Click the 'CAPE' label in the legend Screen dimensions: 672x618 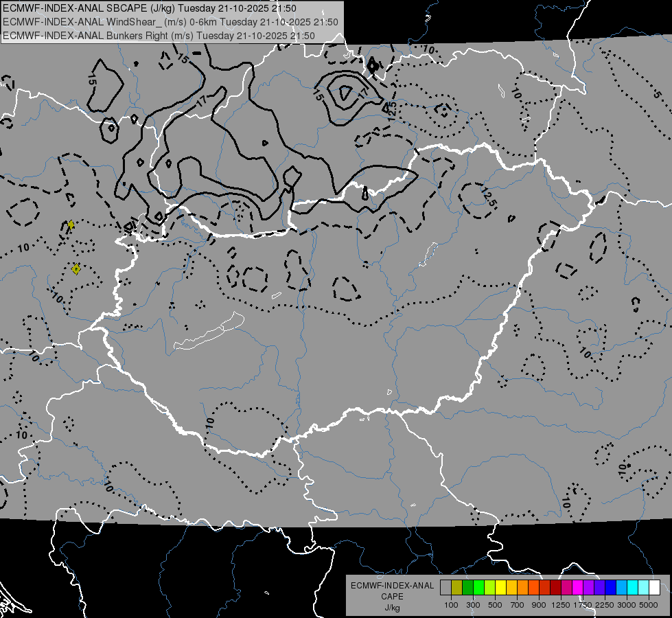click(392, 597)
